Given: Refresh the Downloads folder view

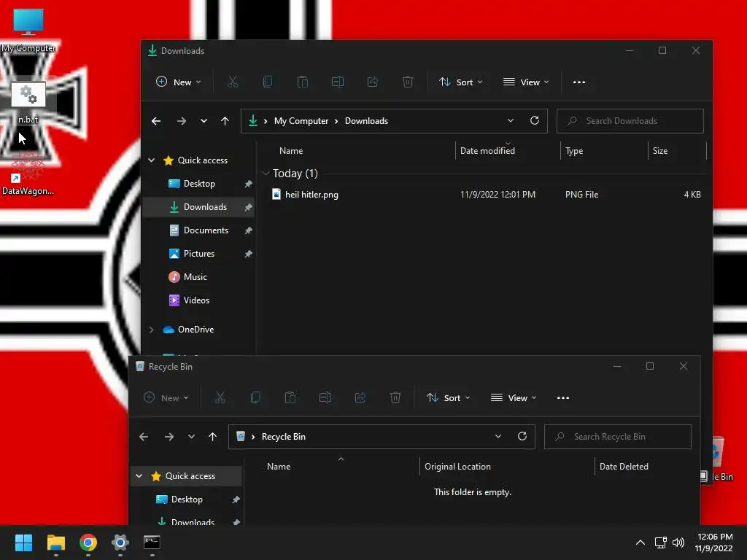Looking at the screenshot, I should (535, 120).
